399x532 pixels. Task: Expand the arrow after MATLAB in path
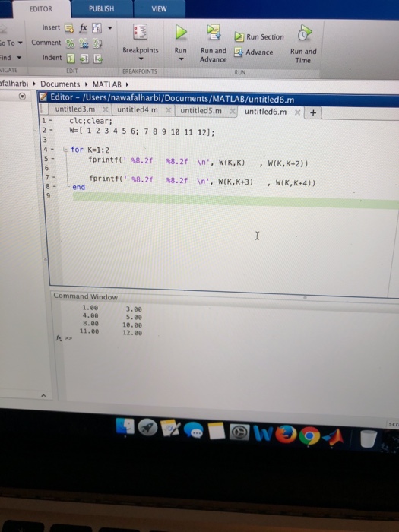click(127, 84)
